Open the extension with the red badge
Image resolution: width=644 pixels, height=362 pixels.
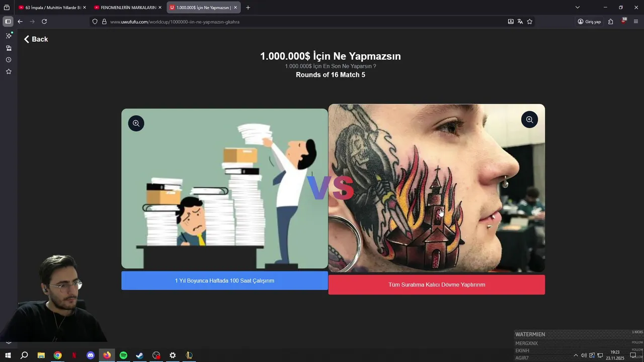point(623,22)
